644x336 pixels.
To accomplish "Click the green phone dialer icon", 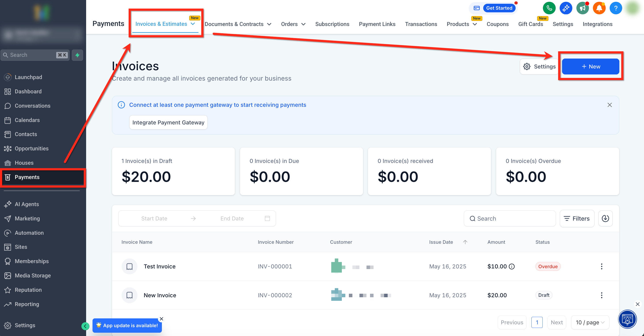I will pyautogui.click(x=549, y=8).
